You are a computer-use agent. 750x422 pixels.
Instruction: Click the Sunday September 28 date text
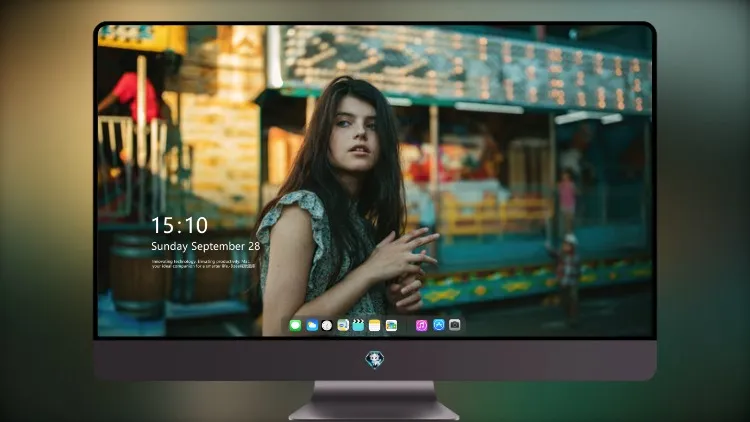[x=206, y=246]
